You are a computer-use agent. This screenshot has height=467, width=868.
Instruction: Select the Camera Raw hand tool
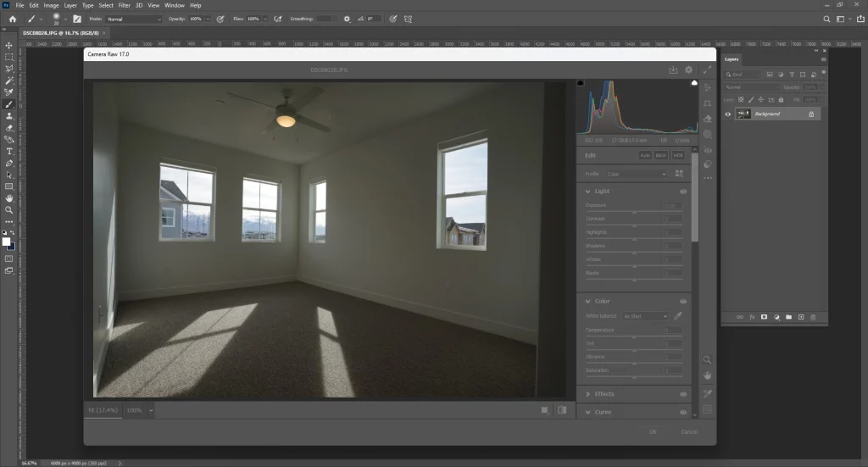pos(708,375)
